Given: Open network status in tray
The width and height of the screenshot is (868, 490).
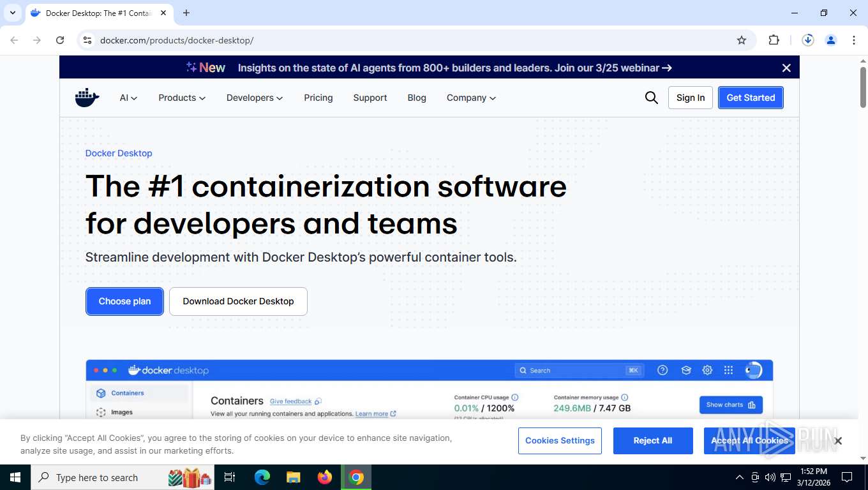Looking at the screenshot, I should pyautogui.click(x=786, y=477).
